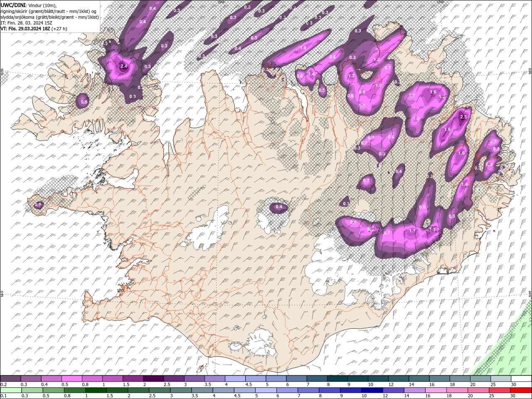Click the 2.5 precipitation value on the map

(464, 117)
